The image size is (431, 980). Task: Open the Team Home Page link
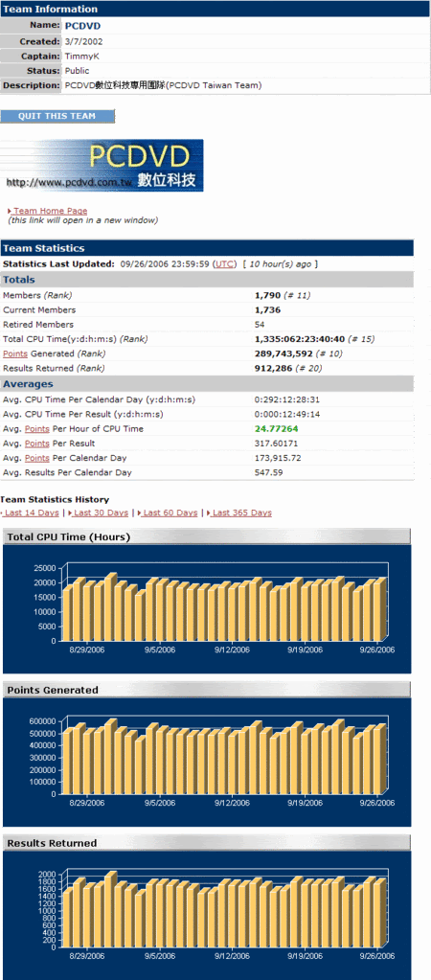(48, 212)
